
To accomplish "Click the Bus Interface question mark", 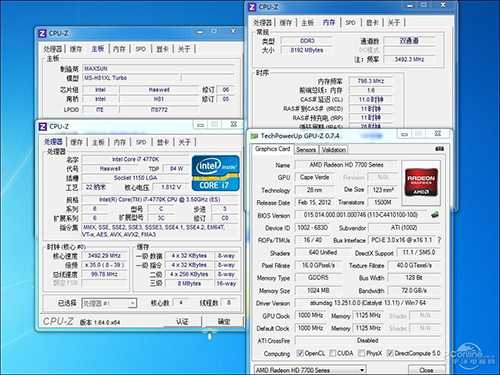I will [x=439, y=240].
